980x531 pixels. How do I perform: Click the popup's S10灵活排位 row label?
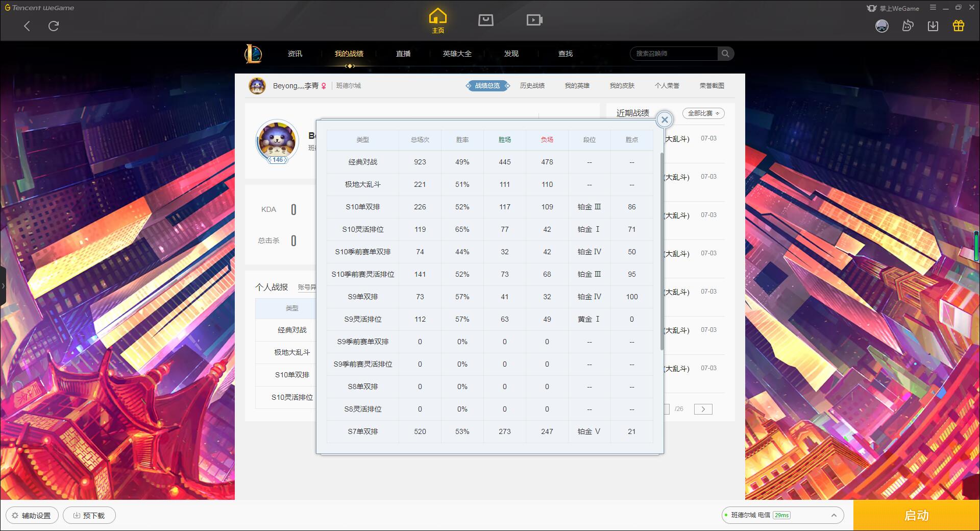(x=363, y=229)
